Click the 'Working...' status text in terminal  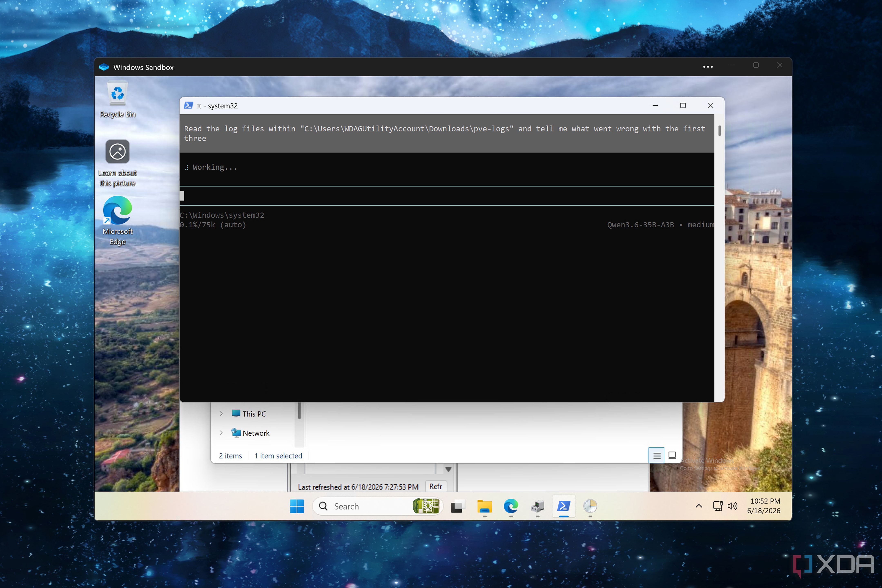pyautogui.click(x=215, y=167)
